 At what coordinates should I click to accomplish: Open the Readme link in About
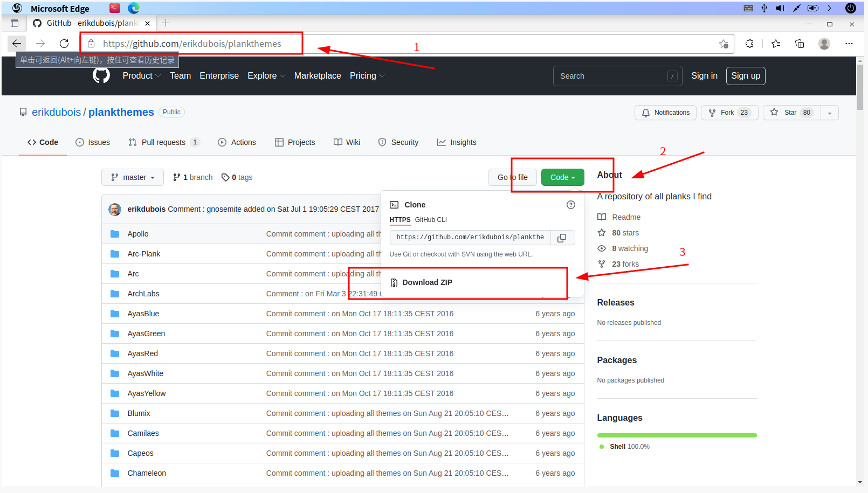626,217
